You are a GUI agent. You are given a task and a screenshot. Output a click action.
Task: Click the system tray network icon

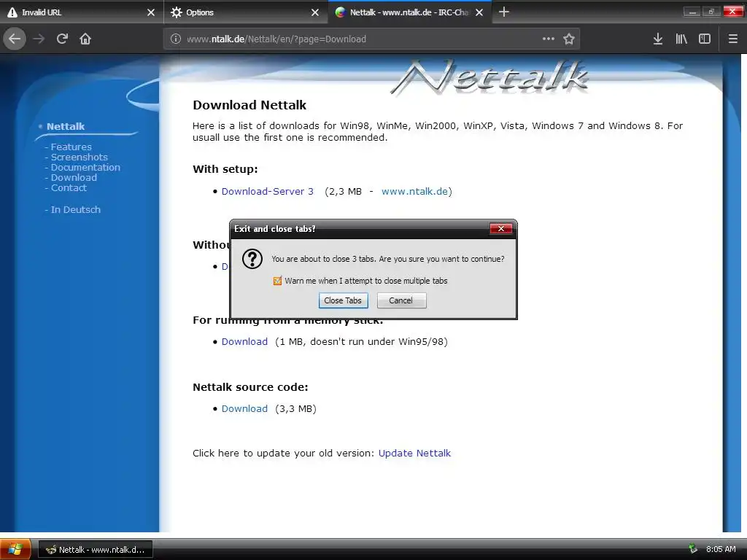point(693,549)
